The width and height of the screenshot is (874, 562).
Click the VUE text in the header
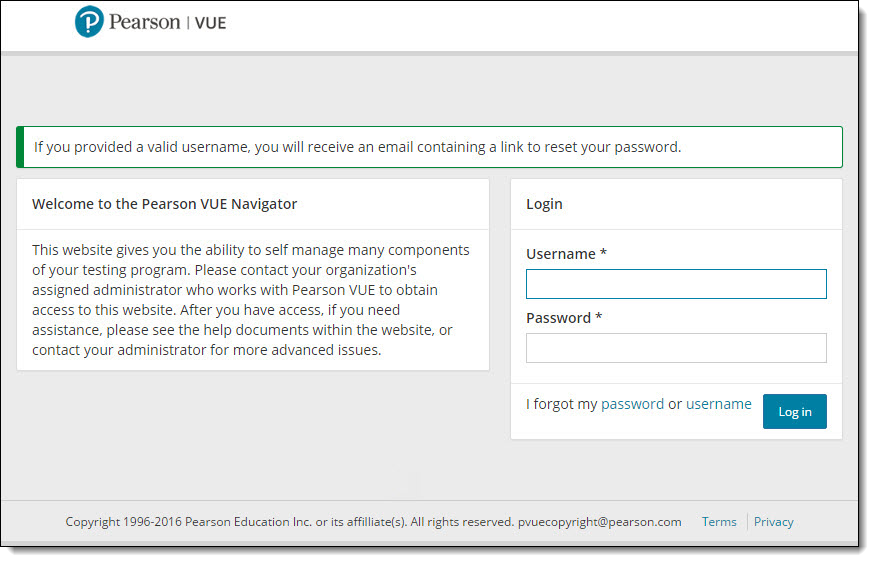tap(210, 22)
